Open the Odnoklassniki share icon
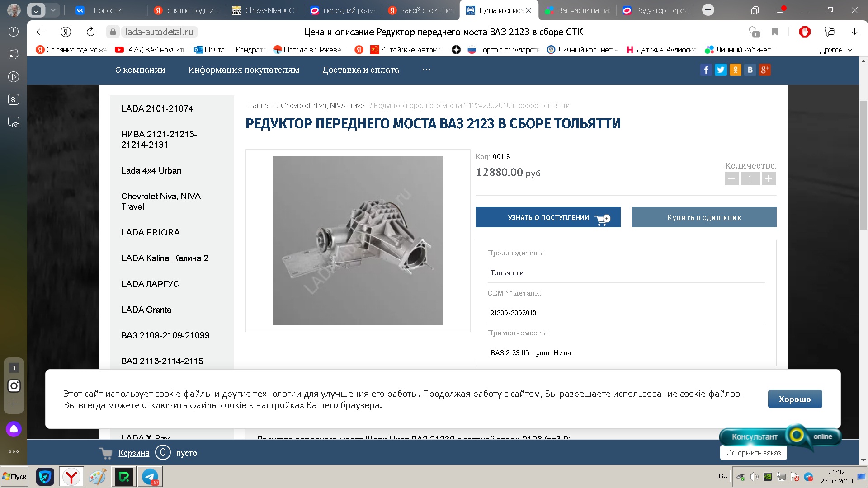Viewport: 868px width, 488px height. coord(735,70)
